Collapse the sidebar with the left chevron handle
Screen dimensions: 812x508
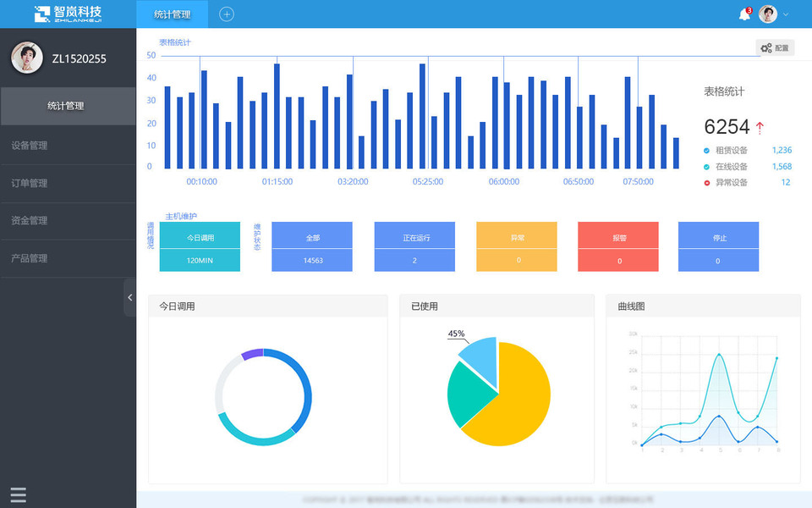(129, 297)
